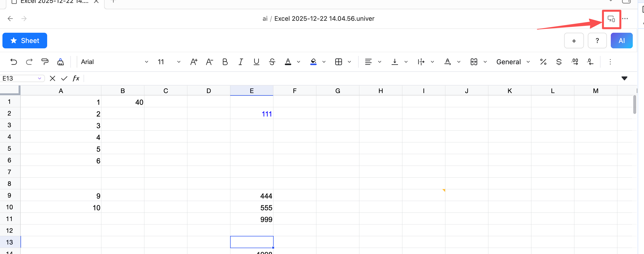The width and height of the screenshot is (644, 254).
Task: Open the borders dropdown arrow
Action: click(x=349, y=62)
